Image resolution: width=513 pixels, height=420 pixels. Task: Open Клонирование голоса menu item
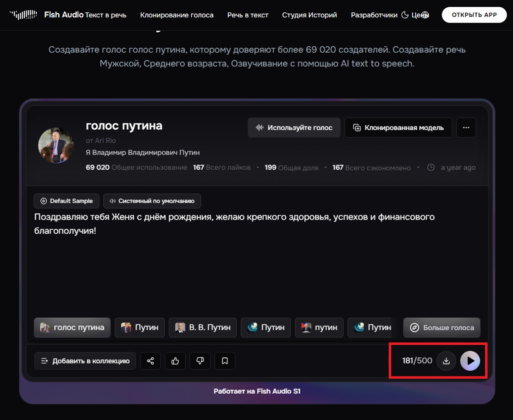point(177,15)
